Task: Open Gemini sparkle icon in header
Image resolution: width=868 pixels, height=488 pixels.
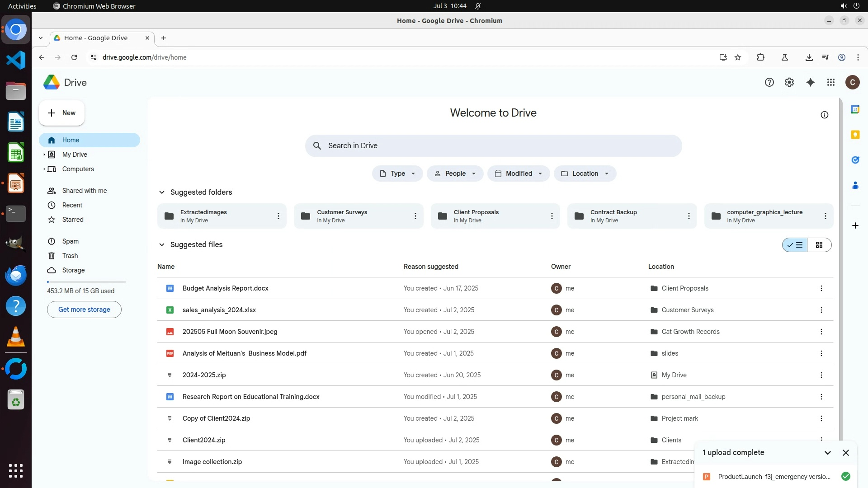Action: click(810, 82)
